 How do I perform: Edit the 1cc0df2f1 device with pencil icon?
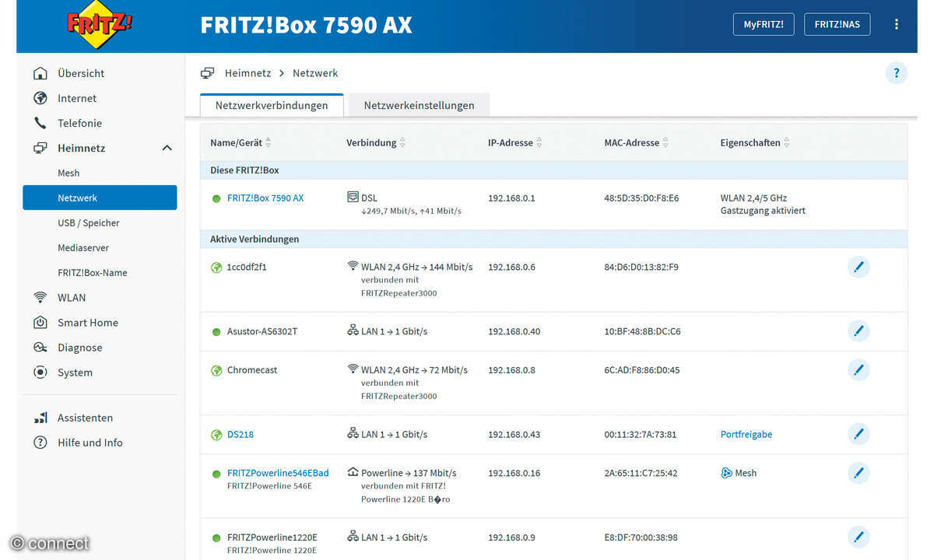(859, 268)
